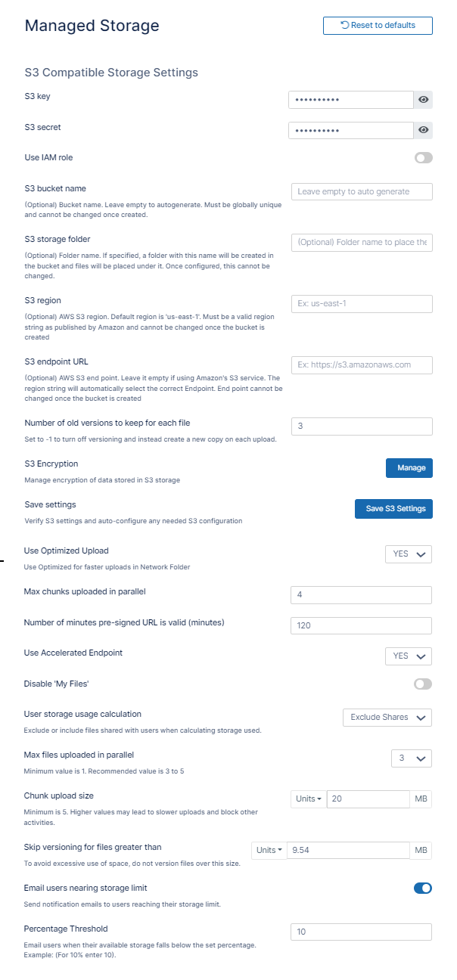
Task: Open the Use Optimized Upload dropdown
Action: [x=409, y=554]
